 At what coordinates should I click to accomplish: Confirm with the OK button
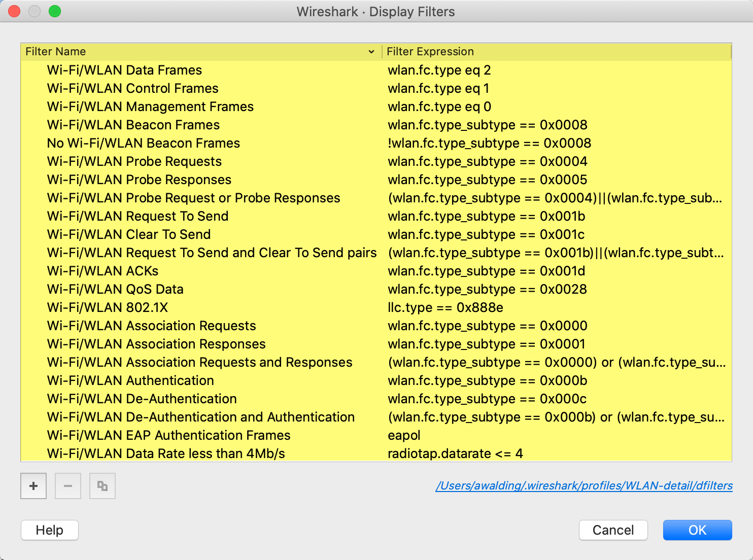coord(697,530)
